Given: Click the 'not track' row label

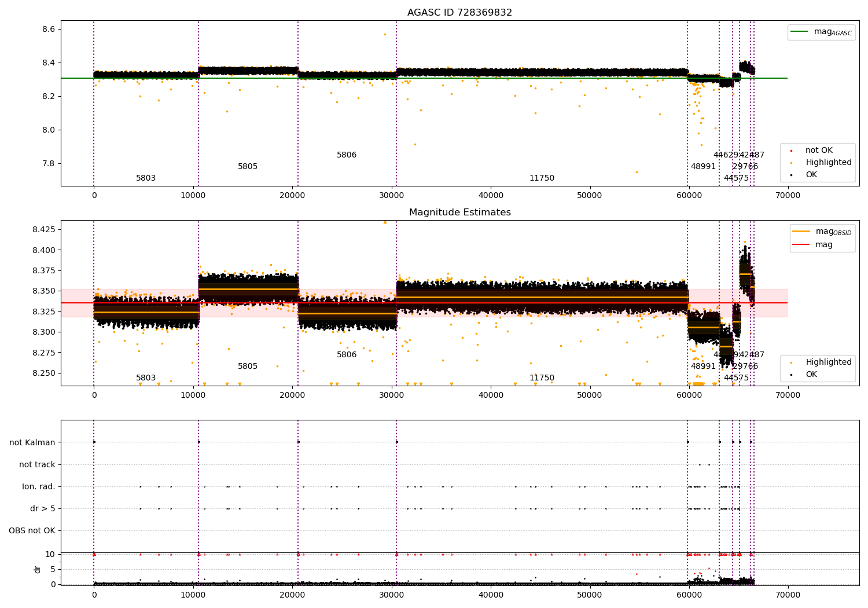Looking at the screenshot, I should coord(37,464).
